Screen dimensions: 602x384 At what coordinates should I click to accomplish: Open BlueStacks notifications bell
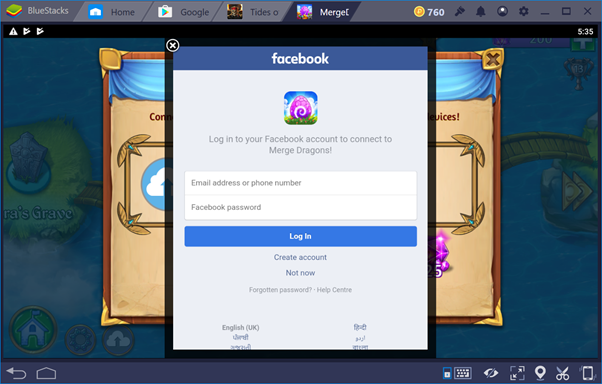click(x=481, y=12)
